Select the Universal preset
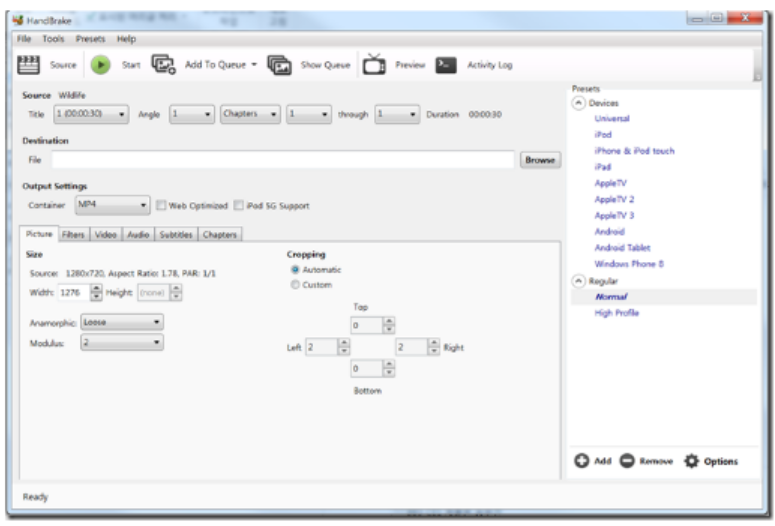Image resolution: width=775 pixels, height=526 pixels. (612, 119)
